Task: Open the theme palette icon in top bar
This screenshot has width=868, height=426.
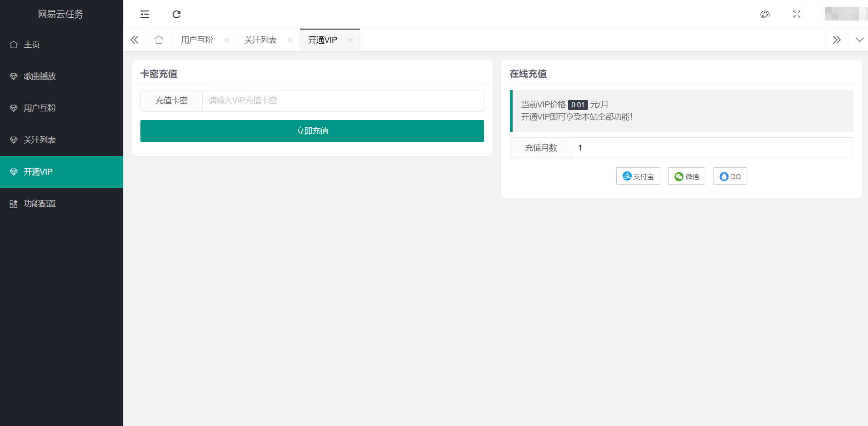Action: click(x=765, y=14)
